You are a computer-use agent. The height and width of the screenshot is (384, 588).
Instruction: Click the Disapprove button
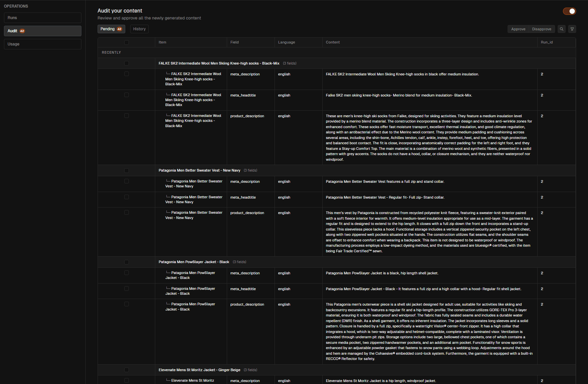542,29
